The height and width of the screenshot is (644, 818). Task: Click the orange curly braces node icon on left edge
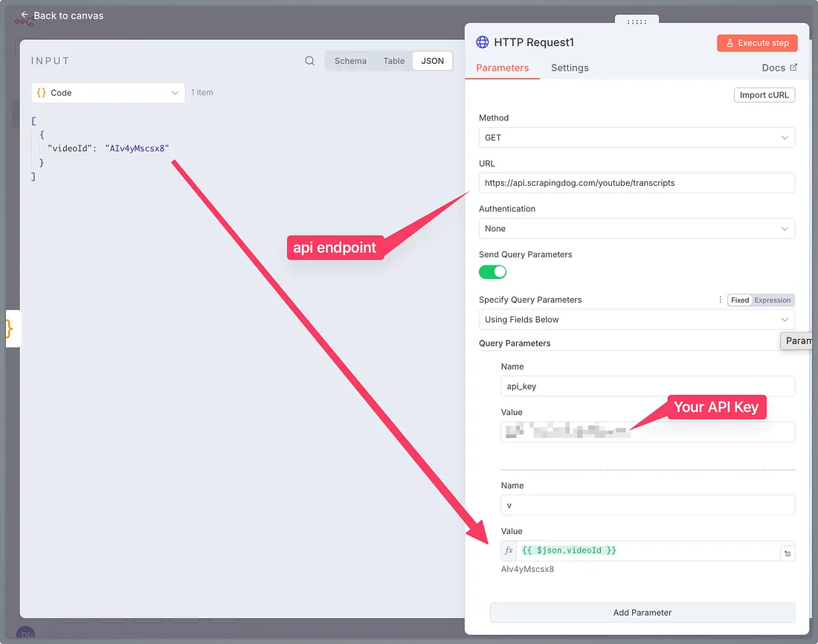[x=10, y=329]
